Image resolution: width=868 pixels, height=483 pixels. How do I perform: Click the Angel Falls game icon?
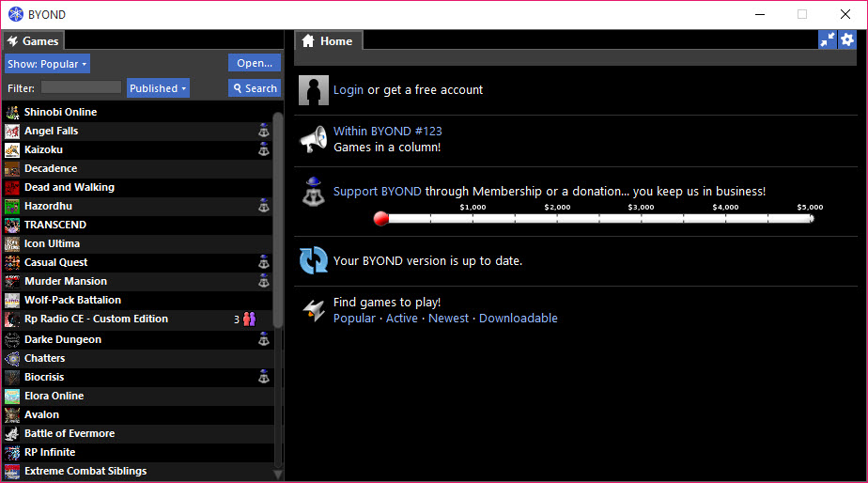[x=12, y=131]
